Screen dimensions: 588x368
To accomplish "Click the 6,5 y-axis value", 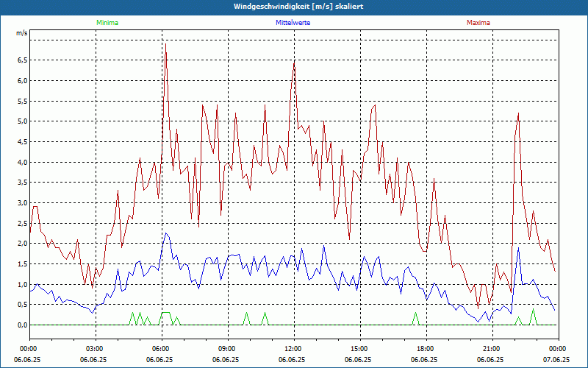I will [x=23, y=60].
